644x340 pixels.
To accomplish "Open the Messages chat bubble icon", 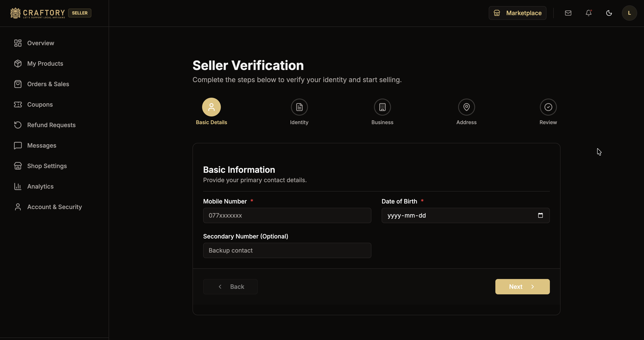I will click(17, 145).
